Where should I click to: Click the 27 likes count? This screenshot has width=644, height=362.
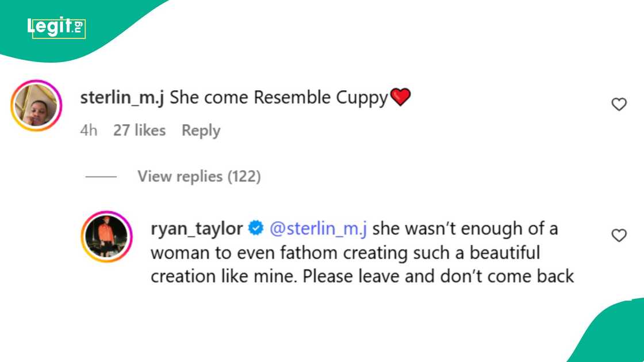(x=140, y=130)
